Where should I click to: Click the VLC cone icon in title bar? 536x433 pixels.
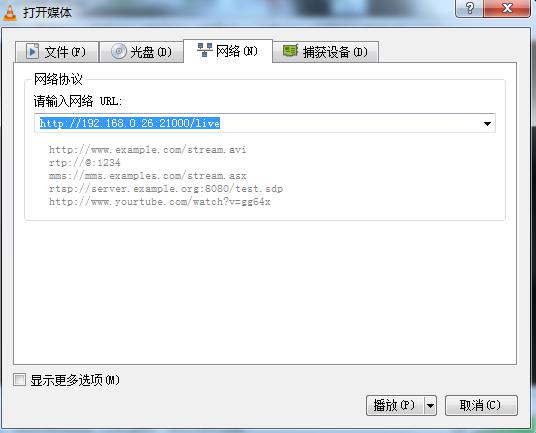pyautogui.click(x=10, y=13)
